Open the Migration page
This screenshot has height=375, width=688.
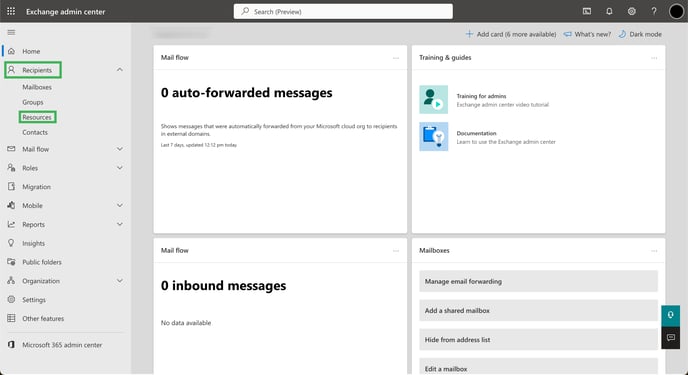coord(36,187)
